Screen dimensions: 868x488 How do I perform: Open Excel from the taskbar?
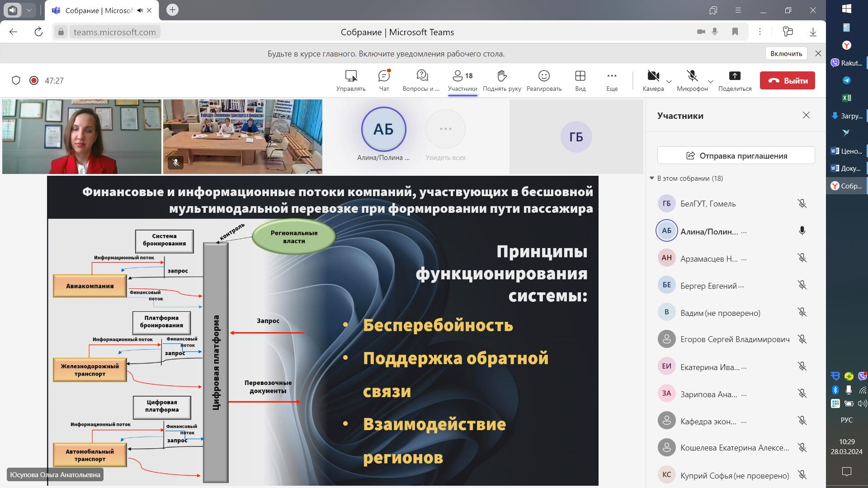point(847,98)
